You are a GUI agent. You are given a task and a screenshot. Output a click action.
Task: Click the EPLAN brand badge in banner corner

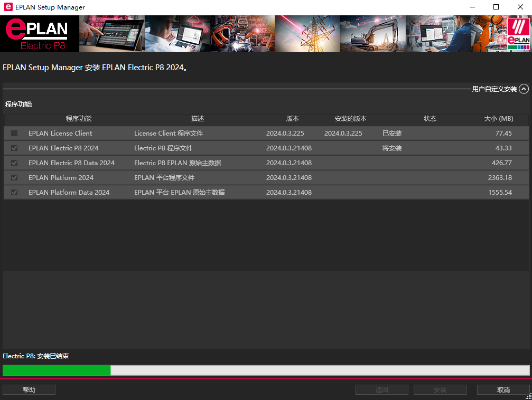[x=518, y=34]
